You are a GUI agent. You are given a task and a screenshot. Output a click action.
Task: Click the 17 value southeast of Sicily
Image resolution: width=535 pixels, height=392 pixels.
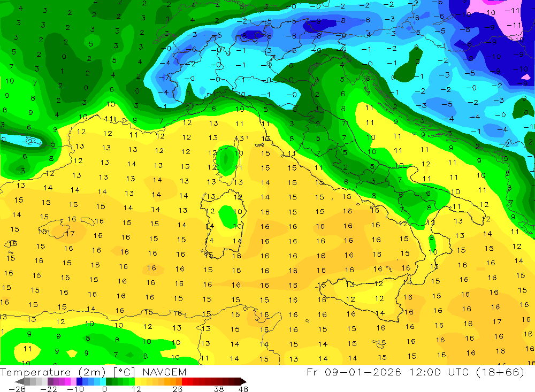point(497,321)
